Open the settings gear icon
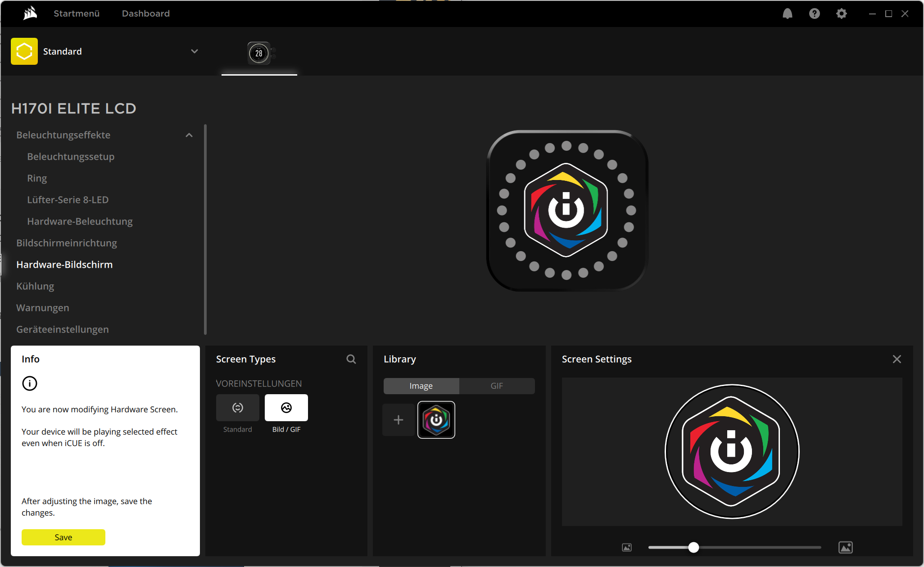 841,13
